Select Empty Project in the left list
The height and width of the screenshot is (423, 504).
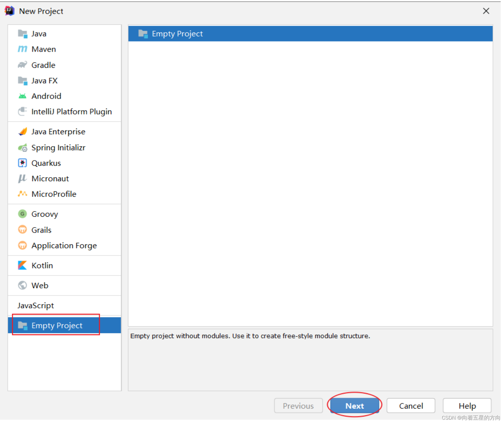(64, 326)
